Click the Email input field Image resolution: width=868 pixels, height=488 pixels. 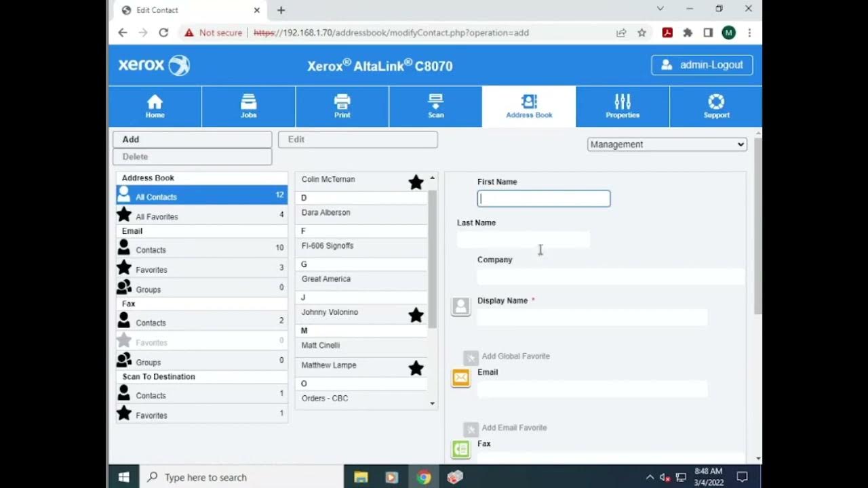tap(593, 389)
